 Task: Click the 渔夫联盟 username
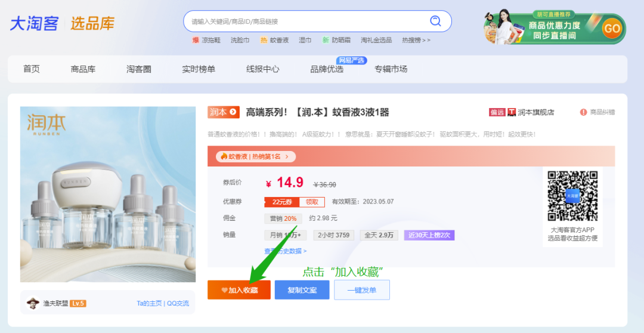click(55, 304)
